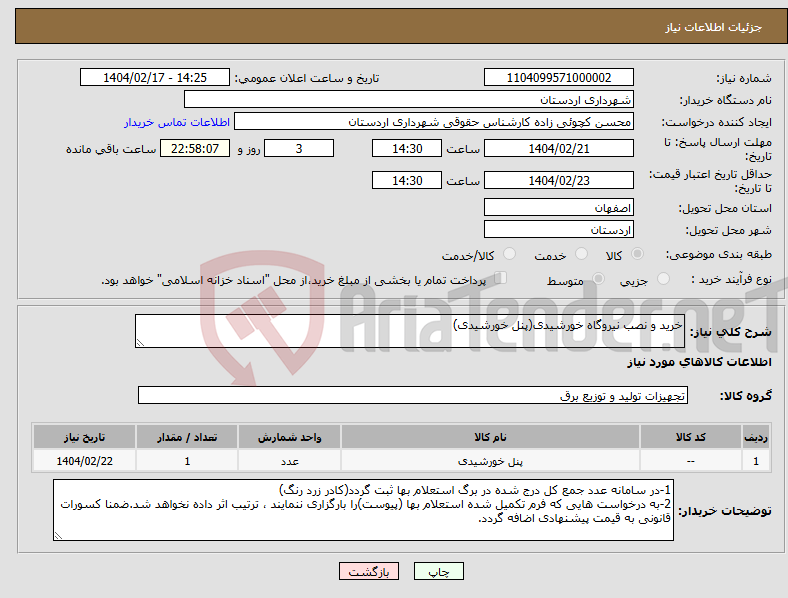Click the شرح کلی نیاز label
788x598 pixels.
coord(730,332)
